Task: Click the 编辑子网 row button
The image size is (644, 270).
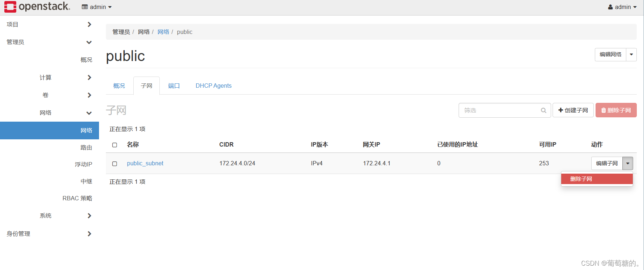Action: (607, 164)
